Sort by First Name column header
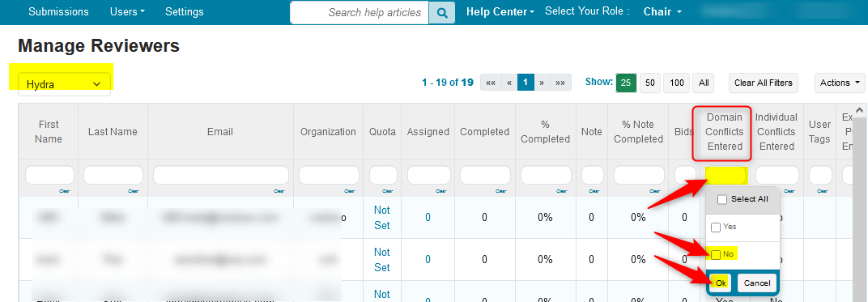The width and height of the screenshot is (868, 302). (x=48, y=132)
